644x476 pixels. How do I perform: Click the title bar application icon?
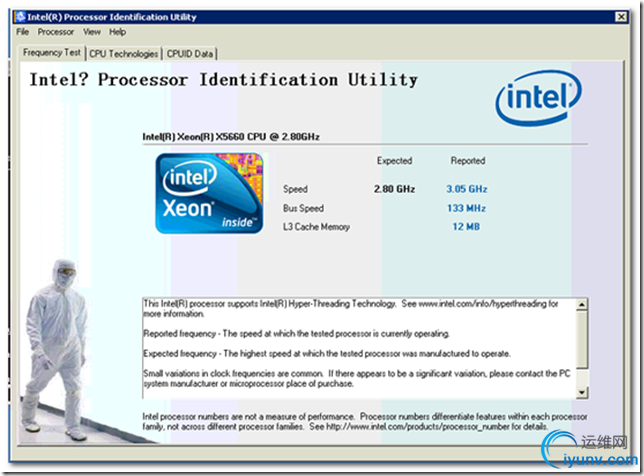[21, 17]
